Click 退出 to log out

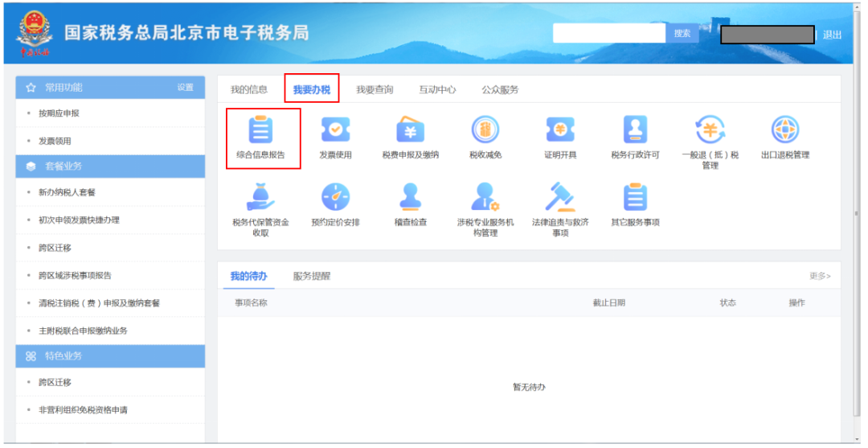832,35
